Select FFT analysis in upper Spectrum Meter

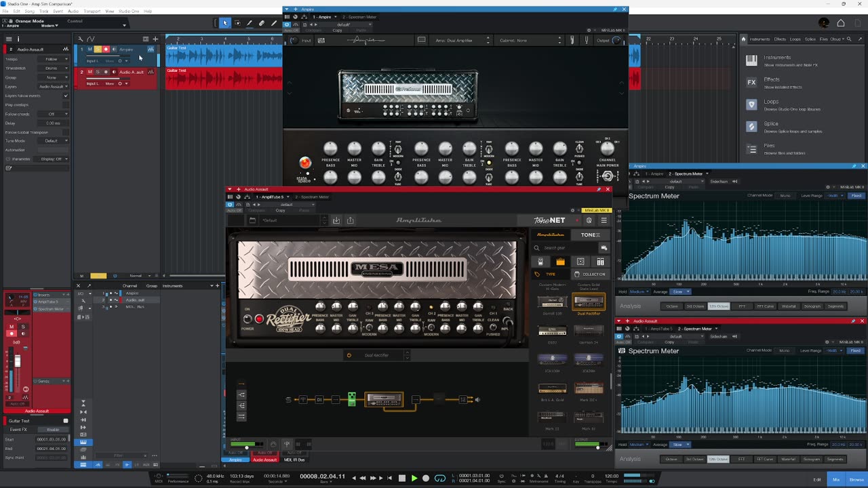[743, 306]
